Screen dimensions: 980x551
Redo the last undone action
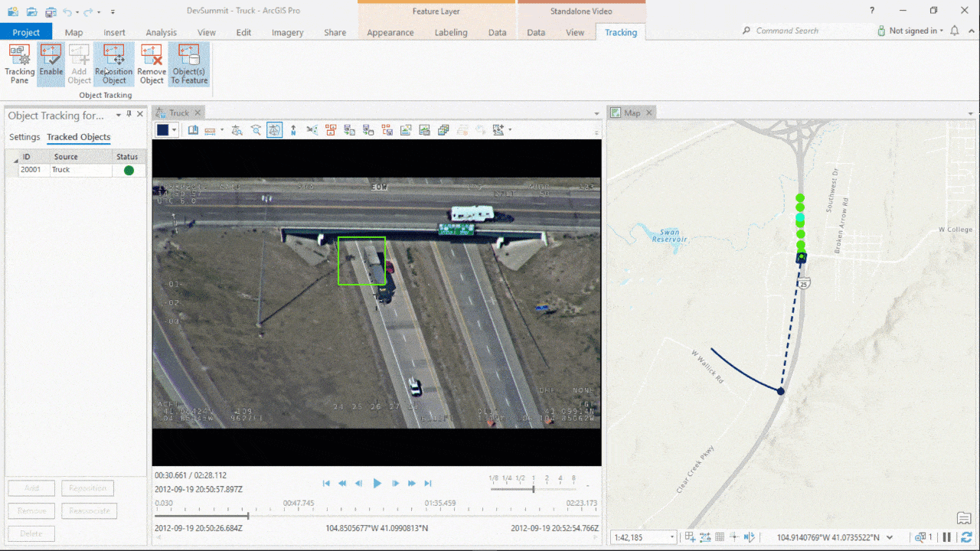[90, 11]
